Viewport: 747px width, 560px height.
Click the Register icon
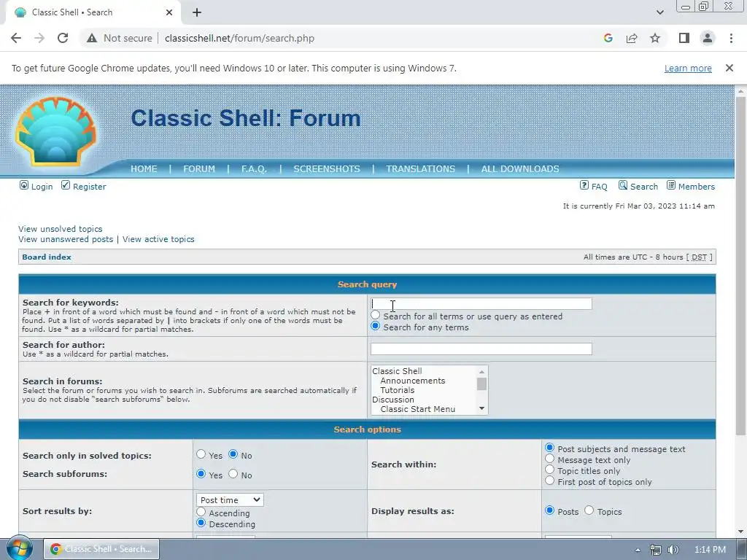coord(66,185)
